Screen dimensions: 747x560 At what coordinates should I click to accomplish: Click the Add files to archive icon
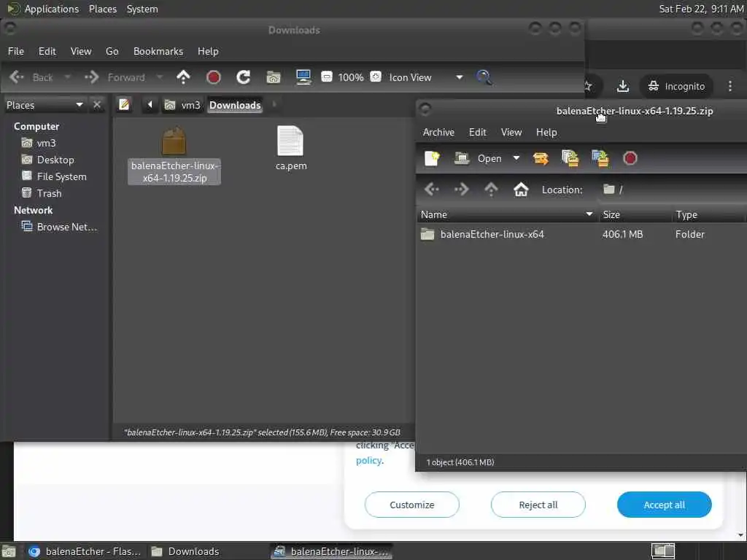(x=570, y=158)
